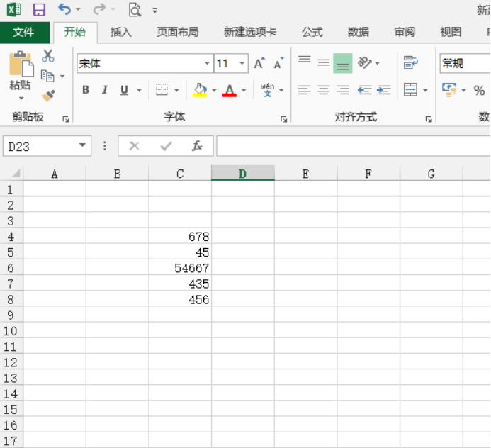The width and height of the screenshot is (491, 448).
Task: Click the Undo arrow icon
Action: point(64,9)
